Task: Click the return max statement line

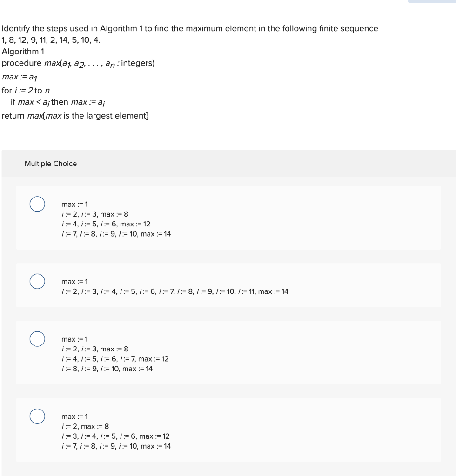Action: tap(75, 115)
